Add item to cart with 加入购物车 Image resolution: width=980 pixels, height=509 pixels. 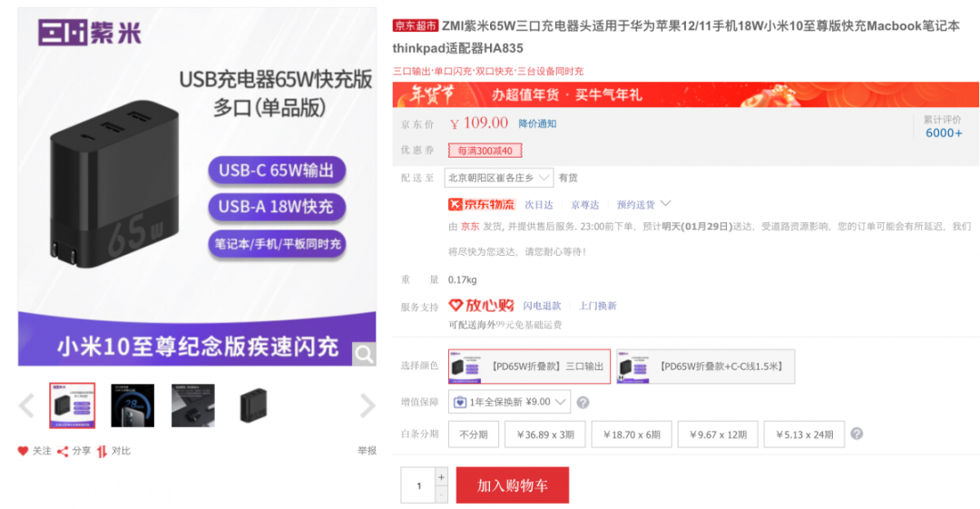coord(513,485)
